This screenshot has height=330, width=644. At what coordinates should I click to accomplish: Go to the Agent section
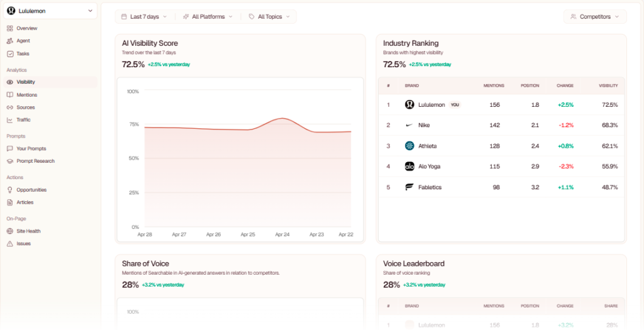(23, 41)
